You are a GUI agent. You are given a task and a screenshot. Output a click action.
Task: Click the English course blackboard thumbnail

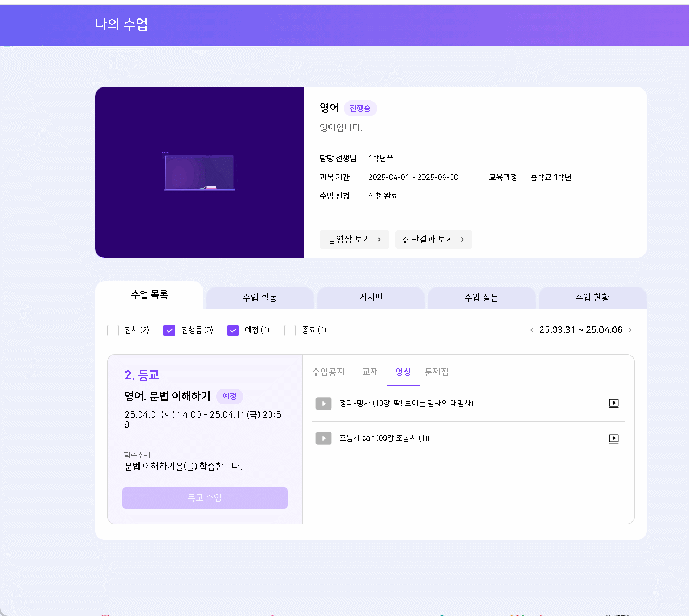[199, 172]
